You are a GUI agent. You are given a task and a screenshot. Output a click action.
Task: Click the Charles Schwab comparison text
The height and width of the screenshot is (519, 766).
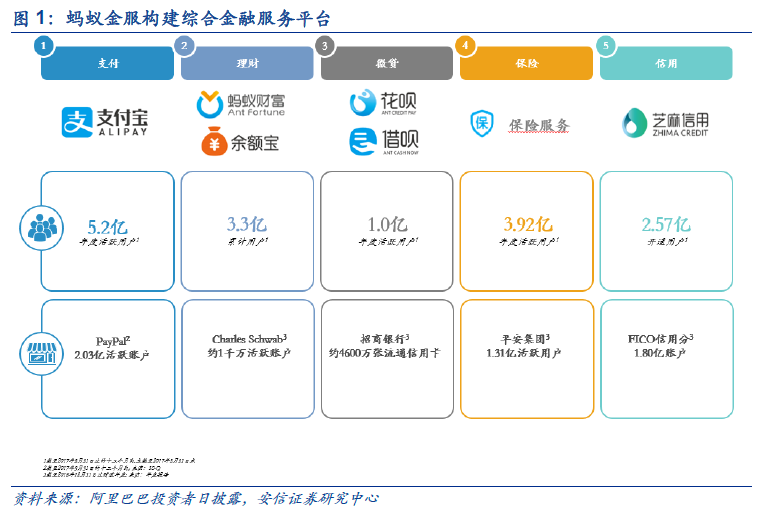[x=249, y=346]
